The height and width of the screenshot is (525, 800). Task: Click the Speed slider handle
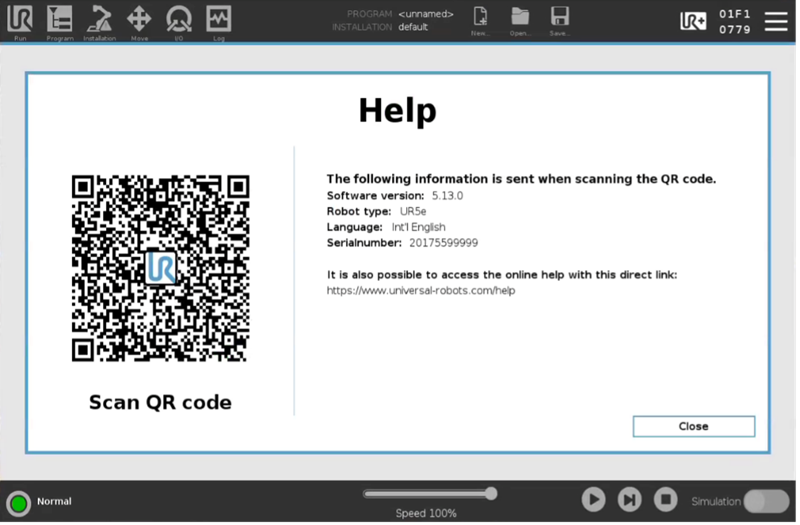tap(490, 493)
